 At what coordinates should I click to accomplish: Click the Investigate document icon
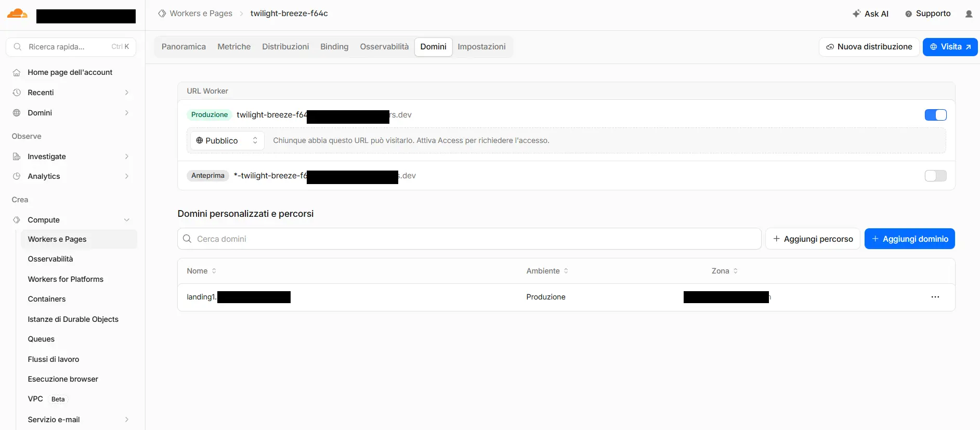(17, 157)
